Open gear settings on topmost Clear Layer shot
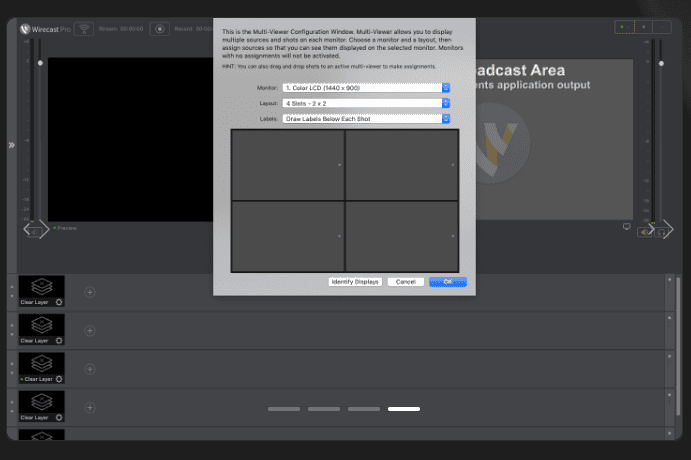 tap(59, 302)
